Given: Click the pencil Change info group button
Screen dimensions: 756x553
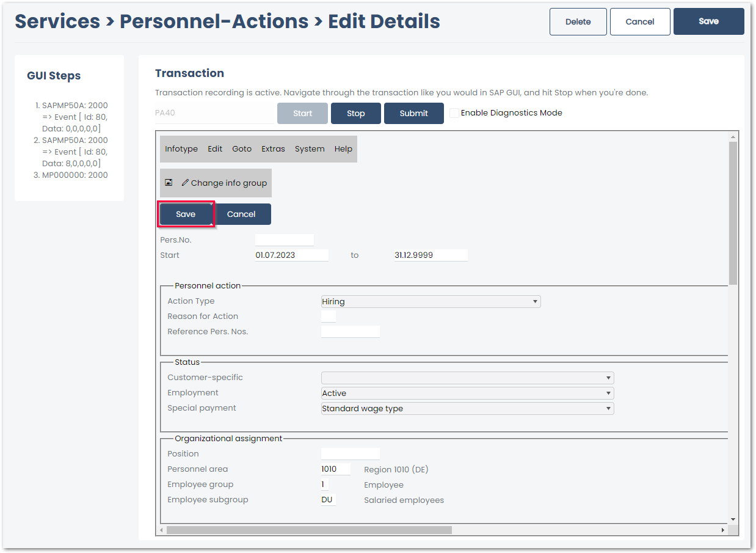Looking at the screenshot, I should click(x=224, y=183).
